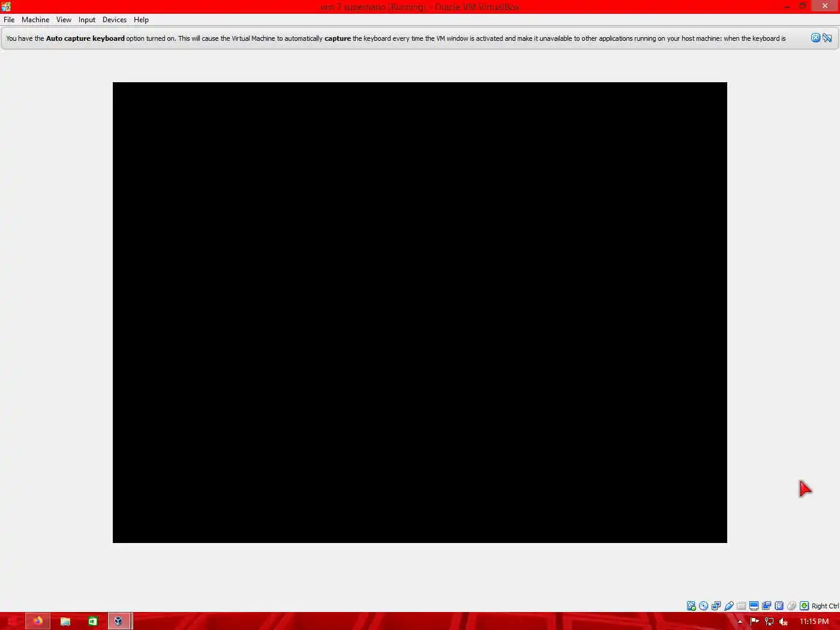Click the VirtualBox taskbar button
The image size is (840, 630).
point(119,621)
